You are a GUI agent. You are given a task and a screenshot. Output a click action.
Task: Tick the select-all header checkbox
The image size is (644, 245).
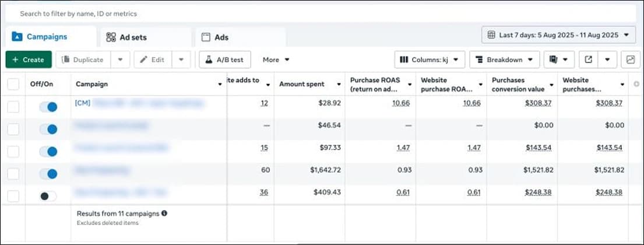pyautogui.click(x=13, y=84)
